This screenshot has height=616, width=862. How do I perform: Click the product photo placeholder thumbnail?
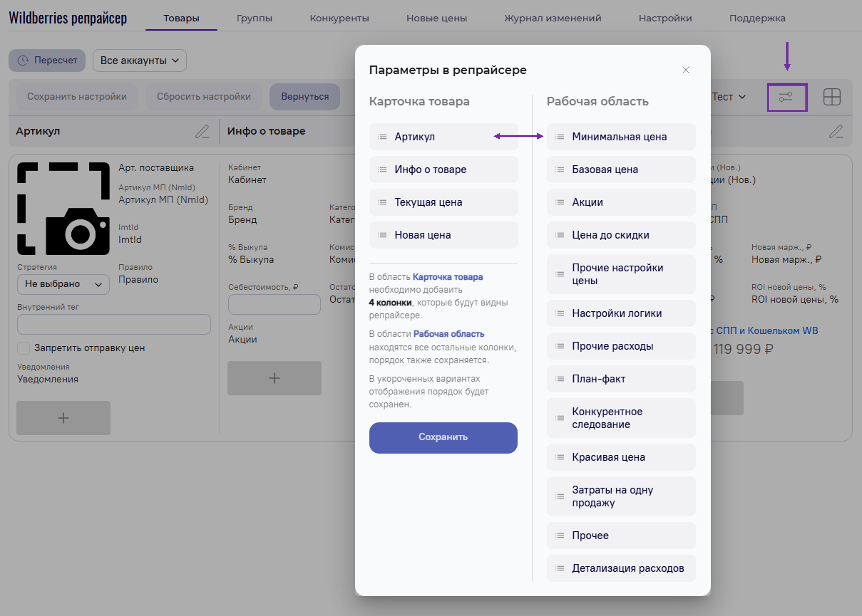click(63, 209)
